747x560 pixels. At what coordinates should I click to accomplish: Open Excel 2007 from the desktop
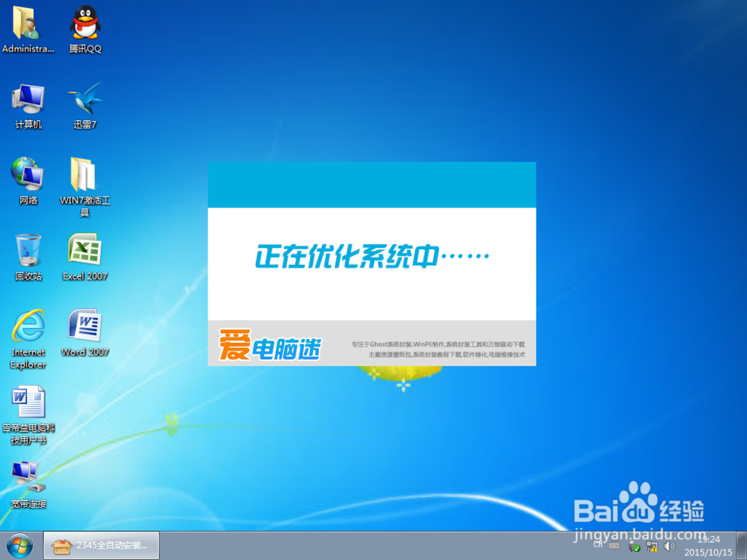click(84, 256)
